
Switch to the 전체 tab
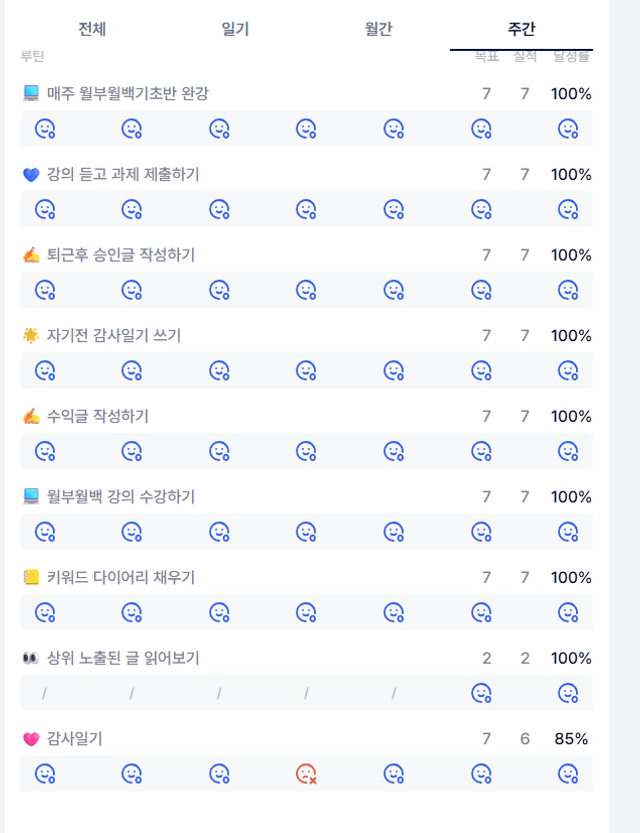pos(92,29)
